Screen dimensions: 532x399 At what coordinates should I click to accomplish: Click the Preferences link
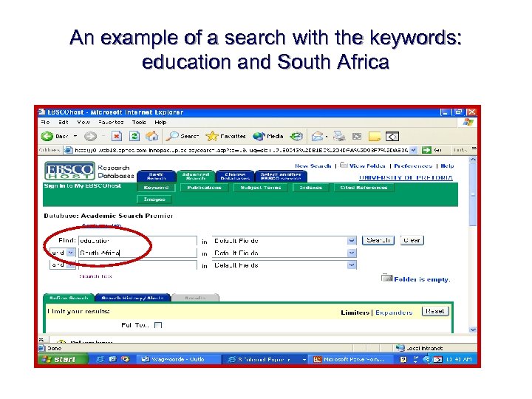(x=413, y=166)
